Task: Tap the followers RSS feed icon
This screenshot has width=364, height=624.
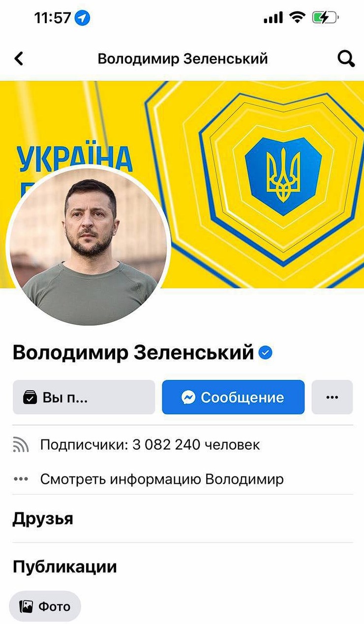Action: tap(21, 445)
